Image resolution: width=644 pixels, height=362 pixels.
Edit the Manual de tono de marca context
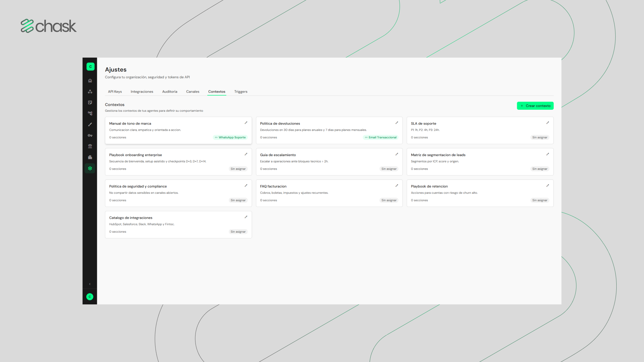[246, 123]
